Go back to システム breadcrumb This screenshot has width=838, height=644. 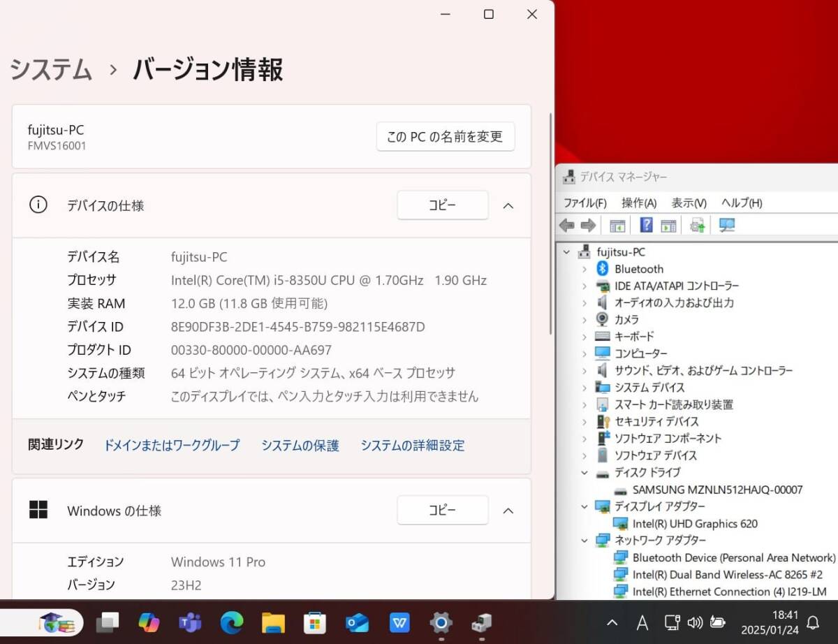51,70
